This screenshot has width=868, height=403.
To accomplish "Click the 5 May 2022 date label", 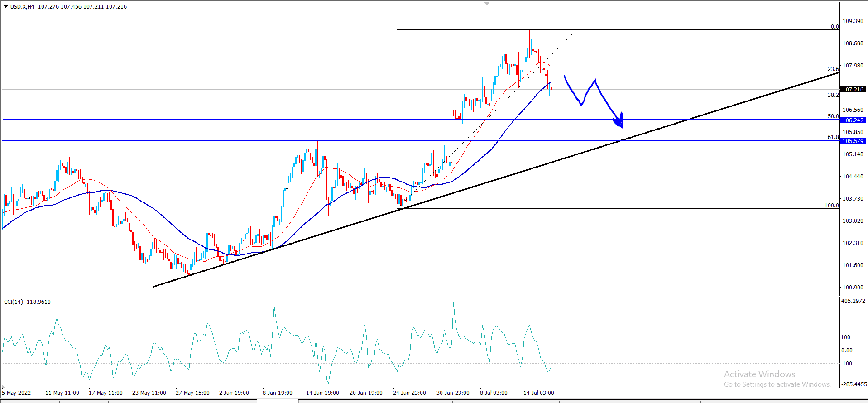I will coord(17,393).
